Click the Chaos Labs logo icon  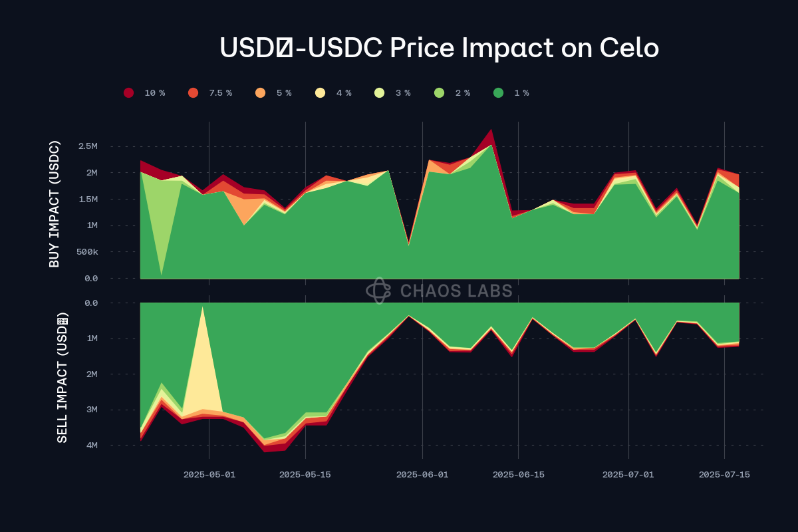coord(378,291)
